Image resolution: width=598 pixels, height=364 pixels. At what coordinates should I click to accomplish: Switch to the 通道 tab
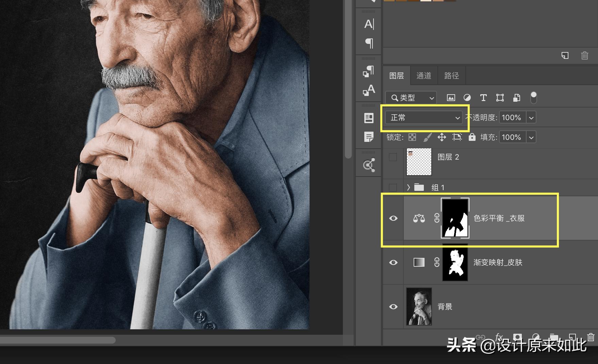pyautogui.click(x=424, y=75)
